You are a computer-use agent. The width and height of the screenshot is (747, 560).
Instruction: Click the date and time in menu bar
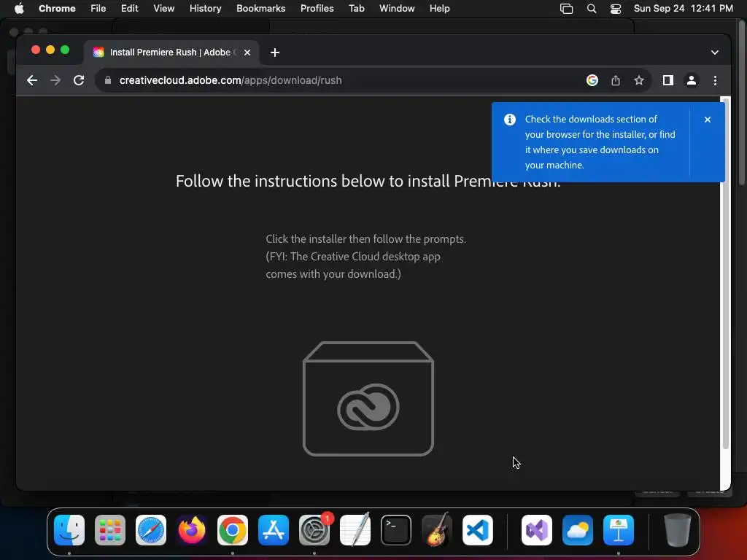(x=683, y=9)
